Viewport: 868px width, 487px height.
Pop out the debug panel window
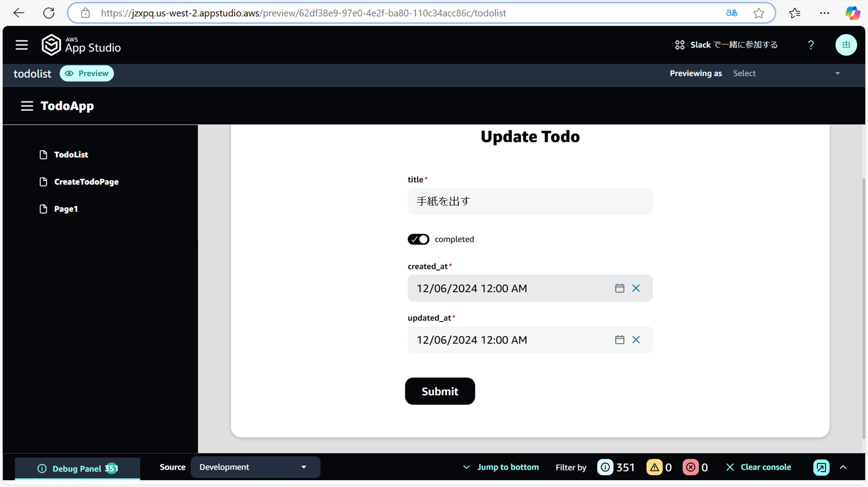point(821,467)
